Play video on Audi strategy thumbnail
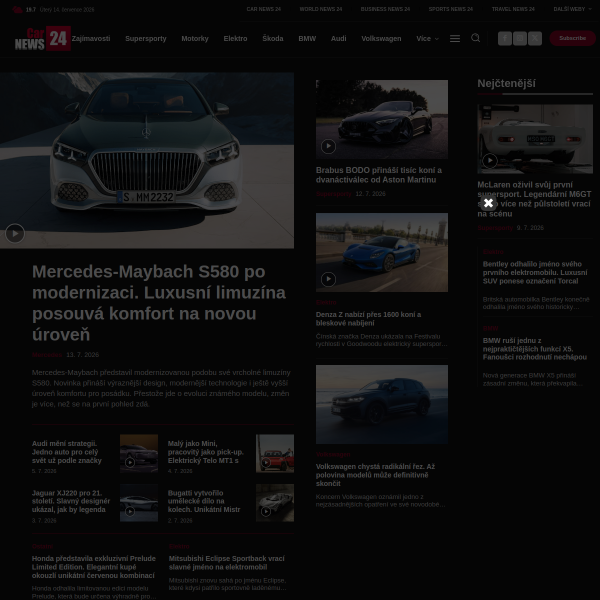This screenshot has height=600, width=600. (130, 463)
